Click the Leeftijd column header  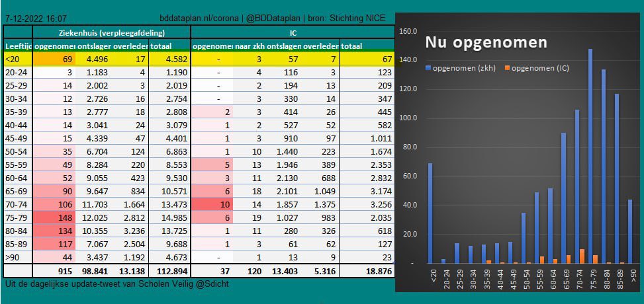click(x=18, y=46)
